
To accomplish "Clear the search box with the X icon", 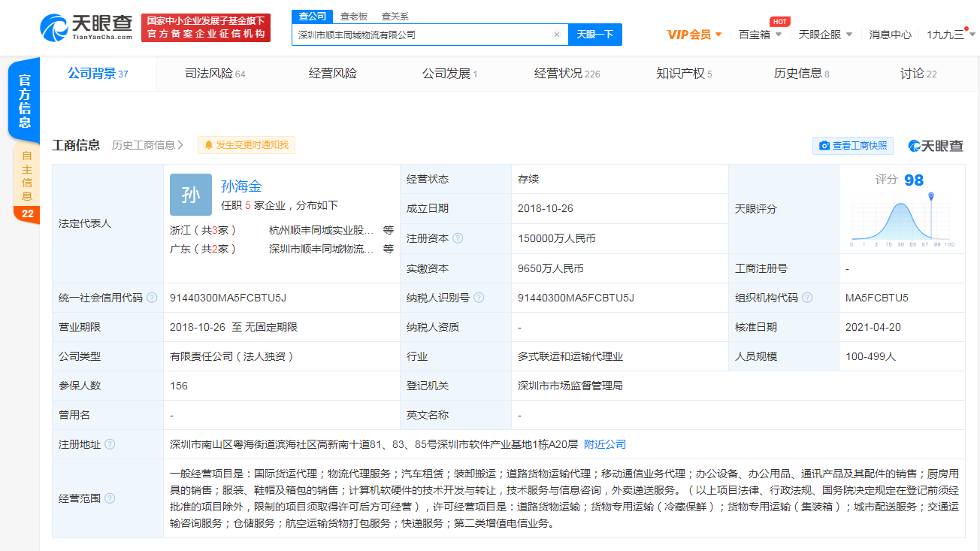I will point(556,35).
